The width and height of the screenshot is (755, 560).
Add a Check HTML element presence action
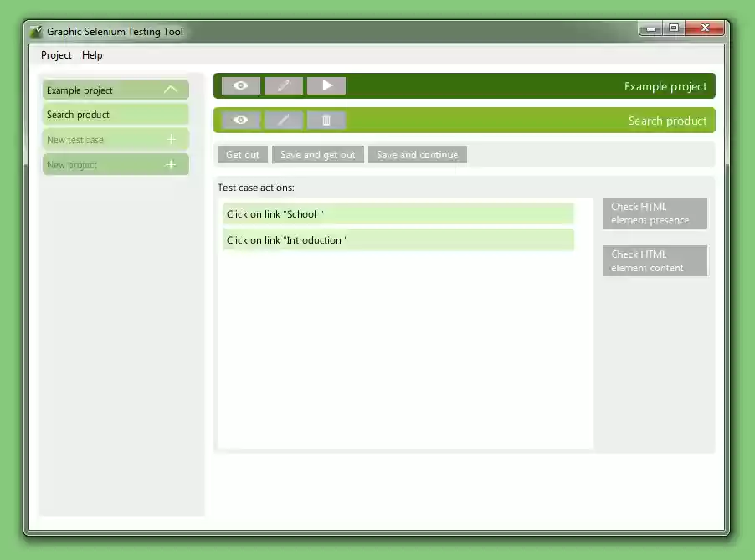654,213
